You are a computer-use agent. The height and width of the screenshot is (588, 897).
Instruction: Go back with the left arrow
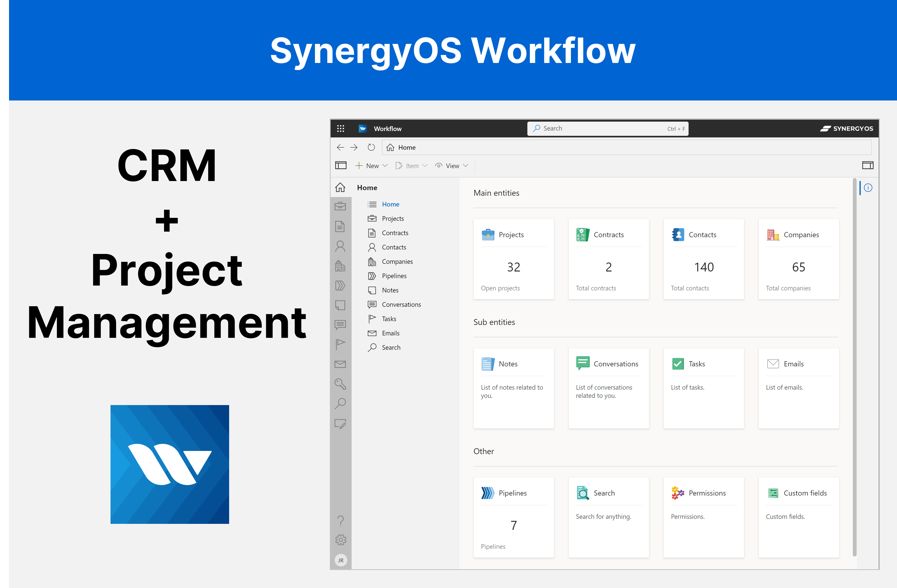340,147
